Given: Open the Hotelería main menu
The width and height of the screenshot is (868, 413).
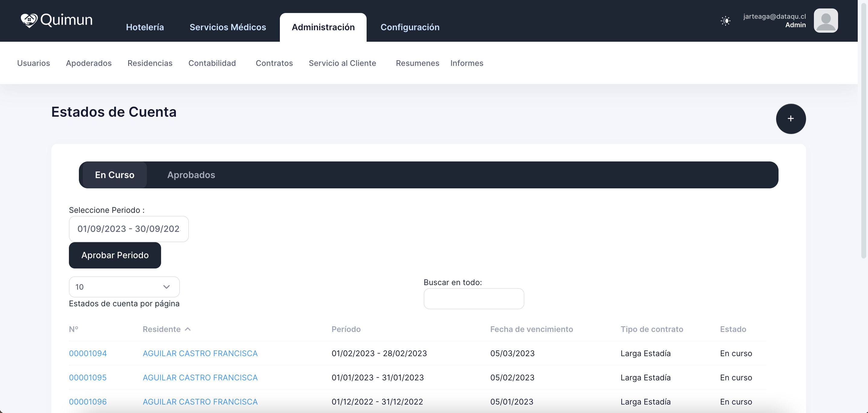Looking at the screenshot, I should [145, 27].
